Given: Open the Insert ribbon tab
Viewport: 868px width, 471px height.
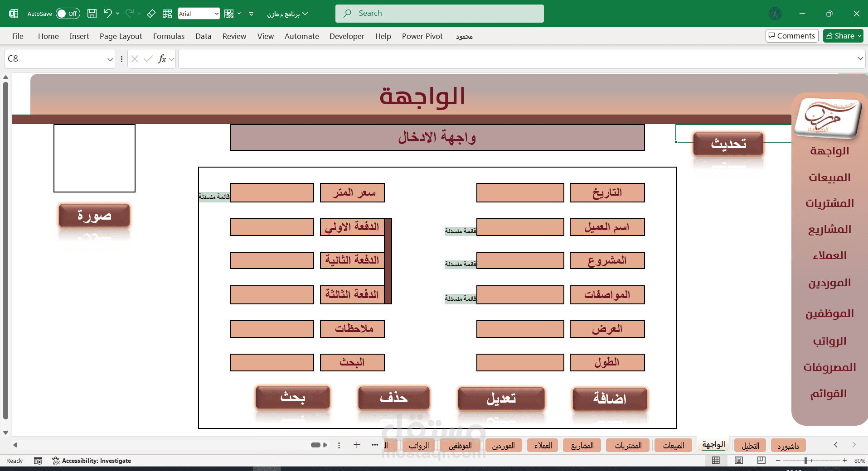Looking at the screenshot, I should pyautogui.click(x=79, y=36).
